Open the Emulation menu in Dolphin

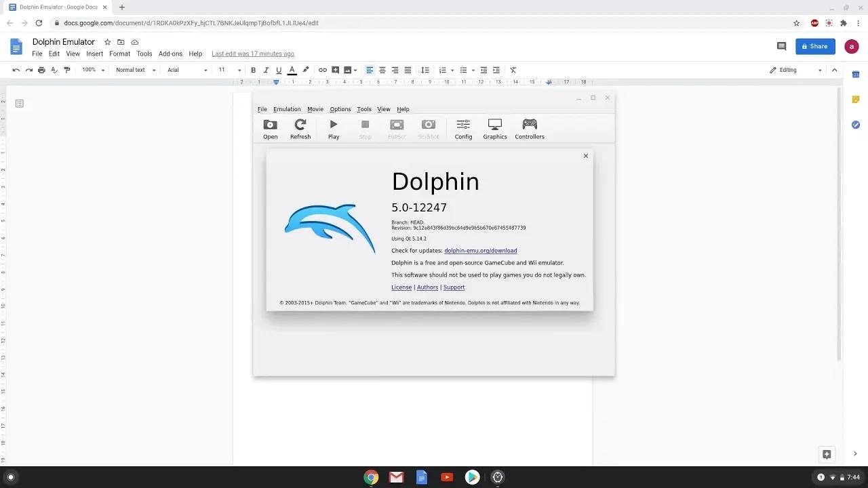287,109
